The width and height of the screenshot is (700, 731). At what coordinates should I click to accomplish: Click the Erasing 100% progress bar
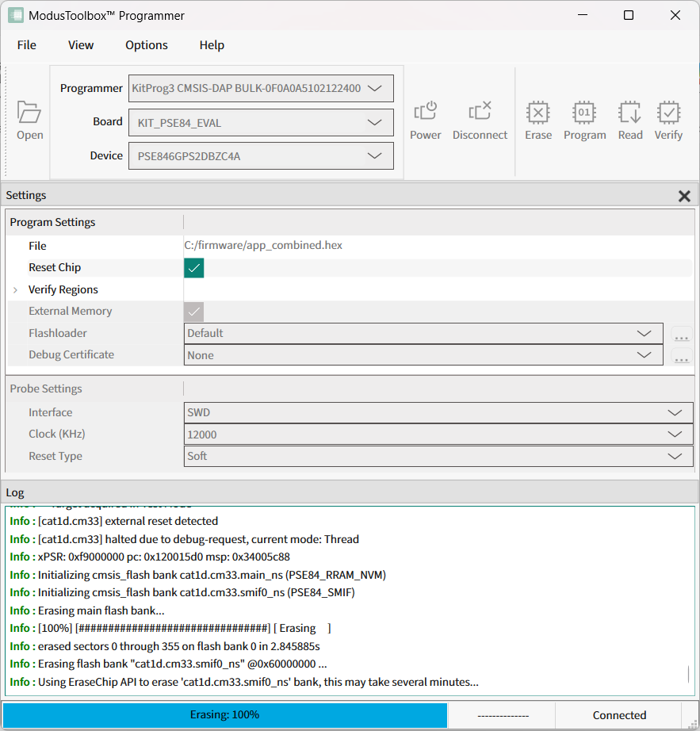(x=225, y=714)
